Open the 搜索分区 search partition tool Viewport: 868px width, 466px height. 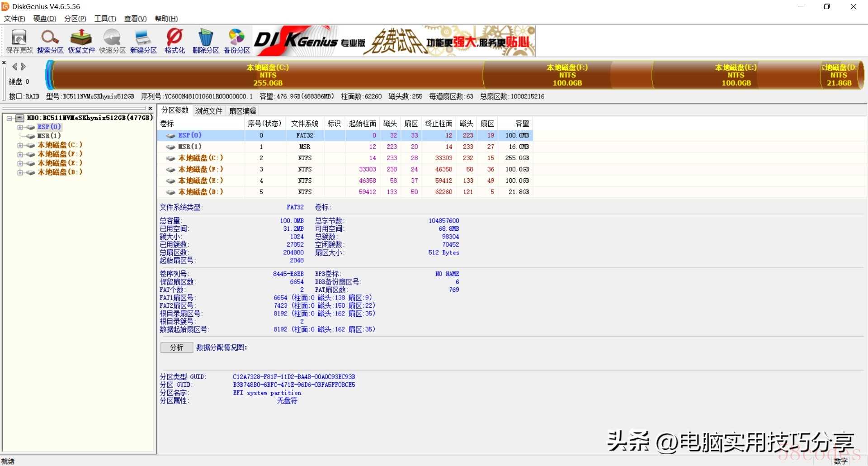[x=50, y=41]
